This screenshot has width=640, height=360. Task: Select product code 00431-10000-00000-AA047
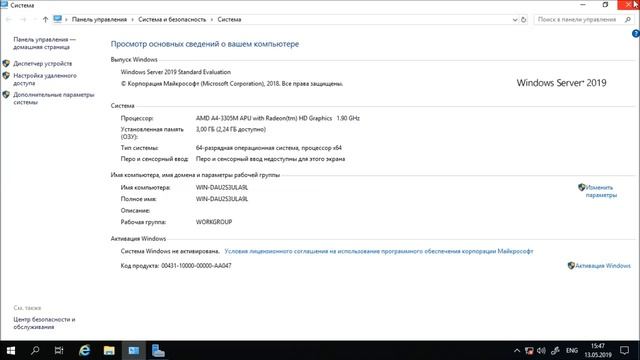(x=196, y=266)
